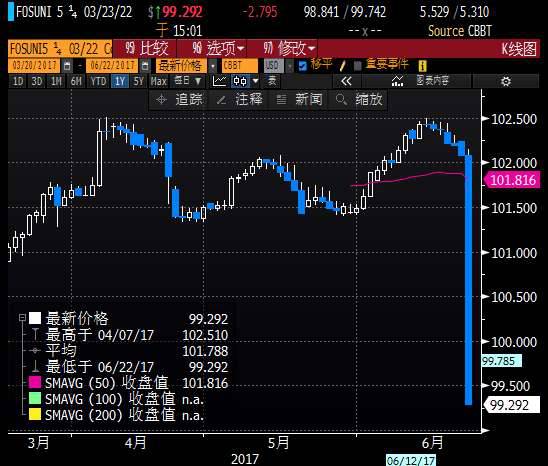Click the USD currency field
The width and height of the screenshot is (548, 466).
[x=273, y=66]
